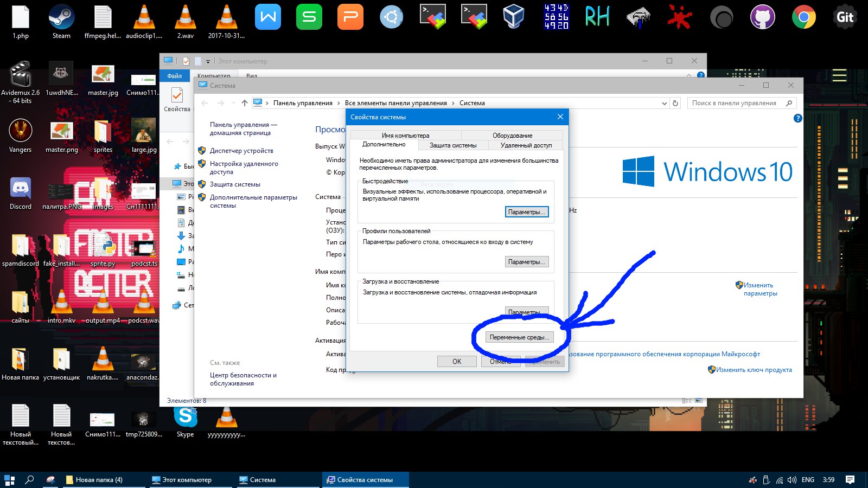Image resolution: width=868 pixels, height=488 pixels.
Task: Open the Git desktop shortcut
Action: click(845, 17)
